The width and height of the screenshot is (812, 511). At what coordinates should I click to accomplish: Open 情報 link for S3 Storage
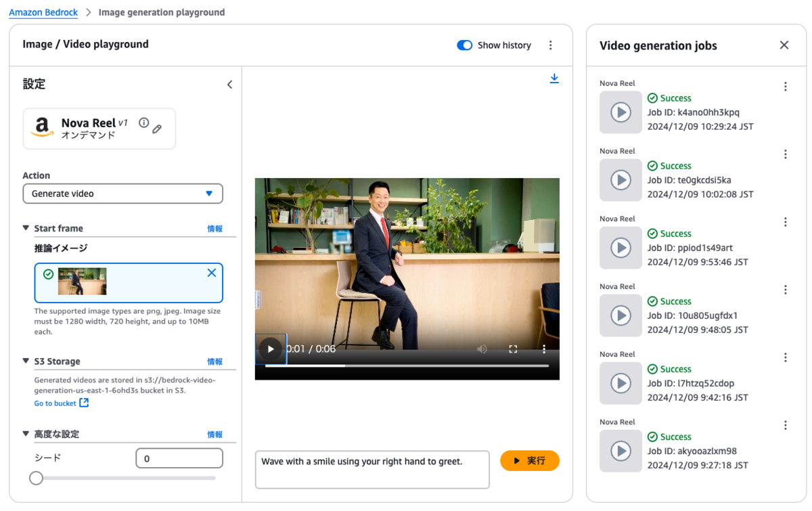[215, 362]
